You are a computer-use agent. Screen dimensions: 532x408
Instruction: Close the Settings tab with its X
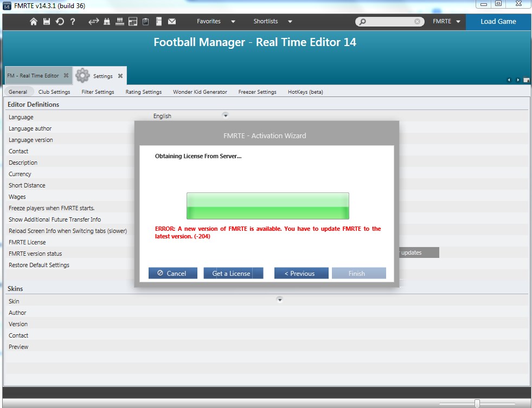120,76
